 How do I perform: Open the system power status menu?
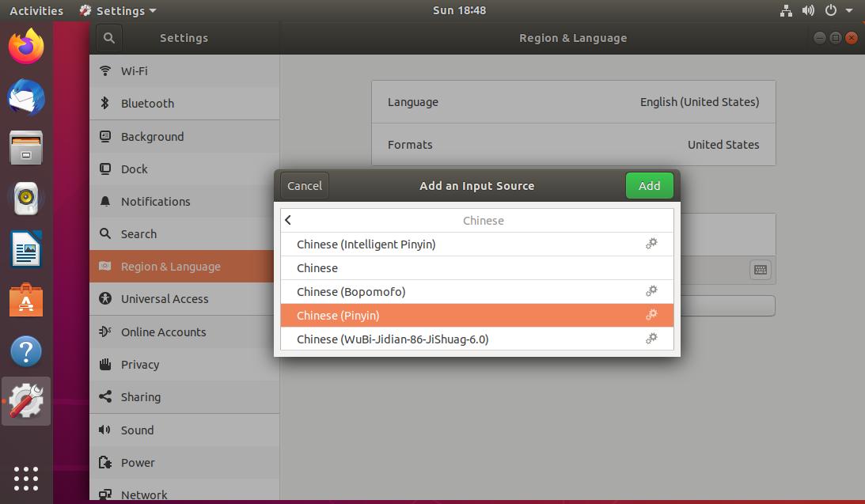[x=834, y=10]
